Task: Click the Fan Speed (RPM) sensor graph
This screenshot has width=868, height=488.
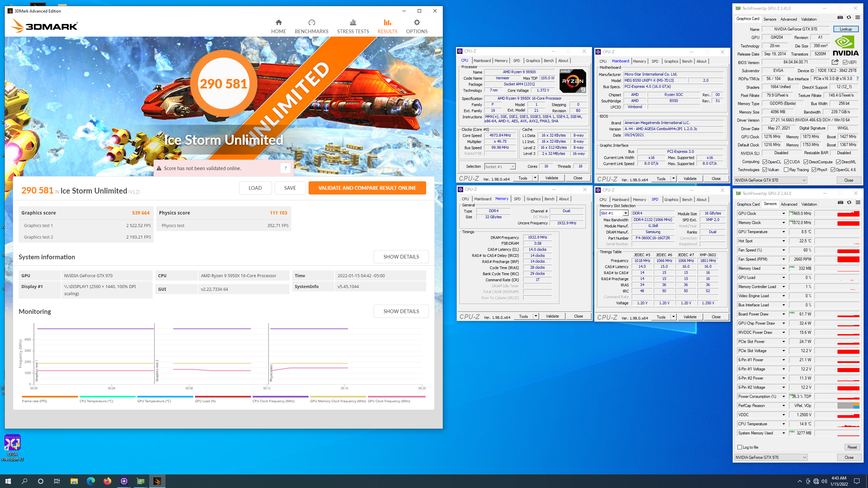Action: tap(837, 259)
